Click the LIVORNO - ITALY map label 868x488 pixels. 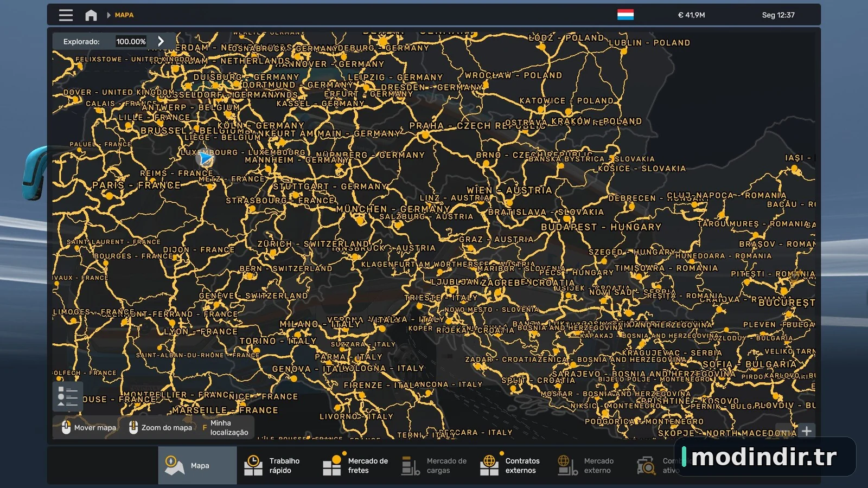(x=356, y=416)
